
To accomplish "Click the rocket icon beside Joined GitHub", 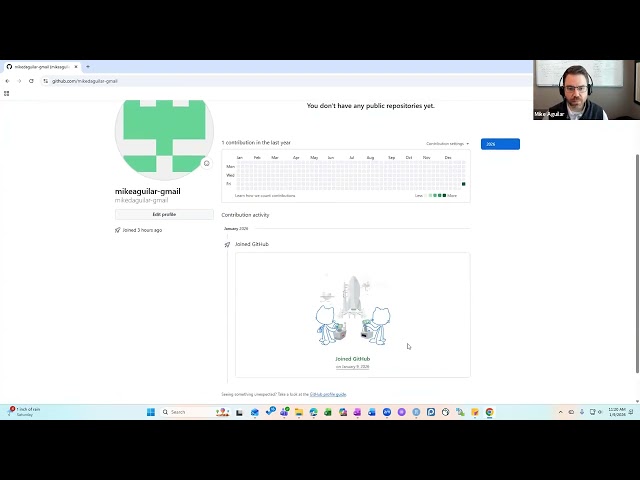I will click(x=227, y=244).
